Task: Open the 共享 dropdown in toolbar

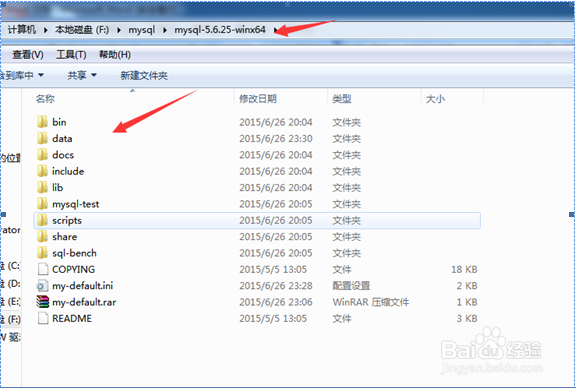Action: tap(82, 75)
